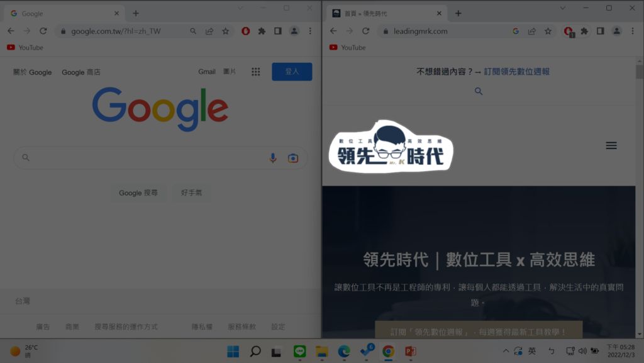Close the 領先時代 tab
644x363 pixels.
[439, 14]
